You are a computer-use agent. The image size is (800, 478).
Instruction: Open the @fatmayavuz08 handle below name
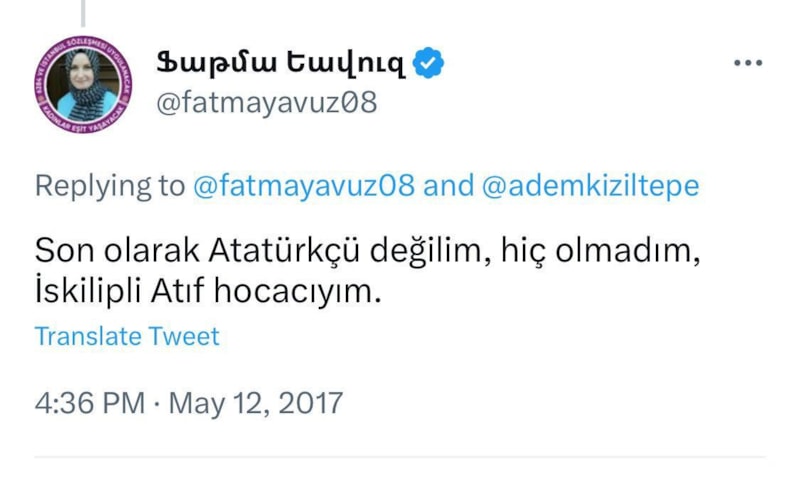pos(267,102)
